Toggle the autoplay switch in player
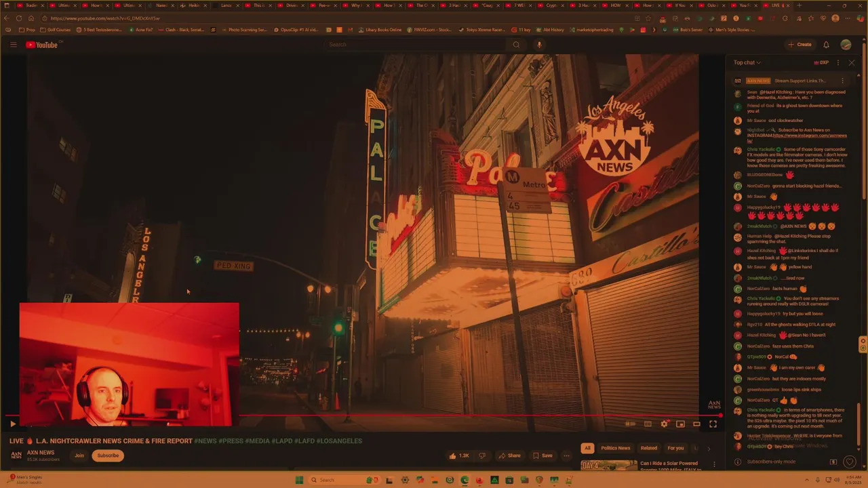Viewport: 868px width, 488px height. tap(630, 424)
